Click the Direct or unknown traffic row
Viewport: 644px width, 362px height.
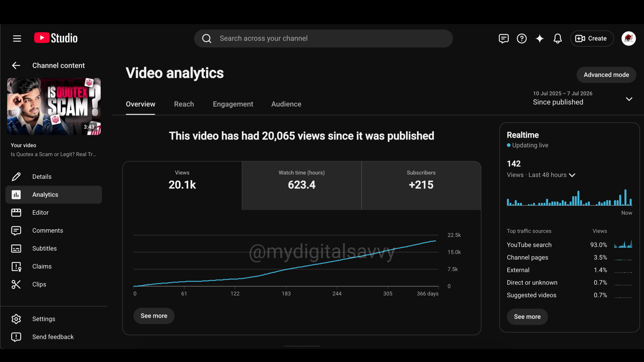pyautogui.click(x=570, y=282)
